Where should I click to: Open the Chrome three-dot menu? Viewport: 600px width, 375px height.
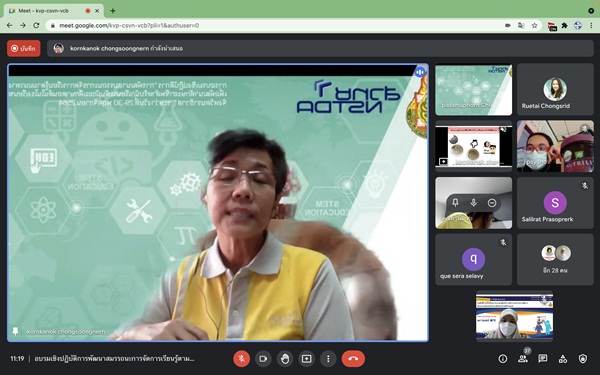point(592,25)
